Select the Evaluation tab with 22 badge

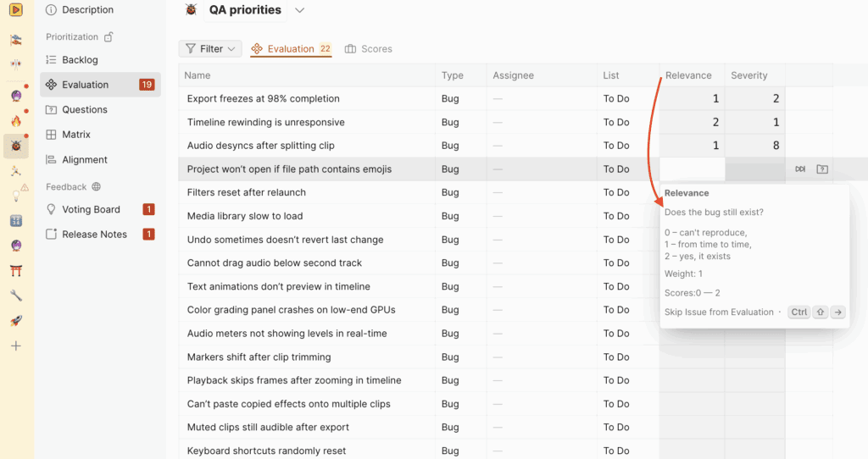pos(291,49)
